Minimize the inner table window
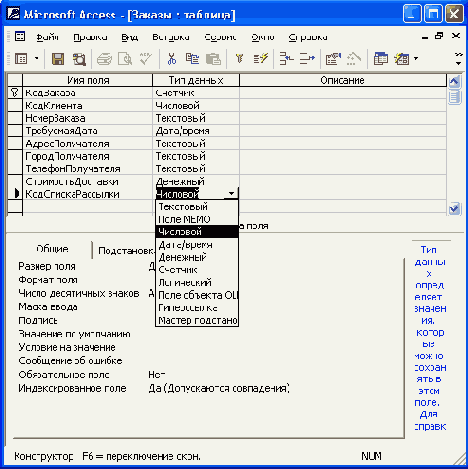 tap(425, 37)
